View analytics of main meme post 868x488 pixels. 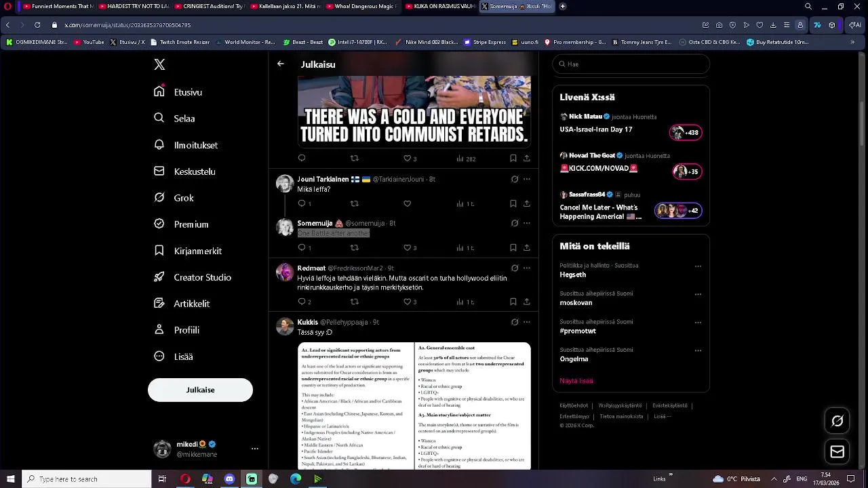[x=466, y=159]
